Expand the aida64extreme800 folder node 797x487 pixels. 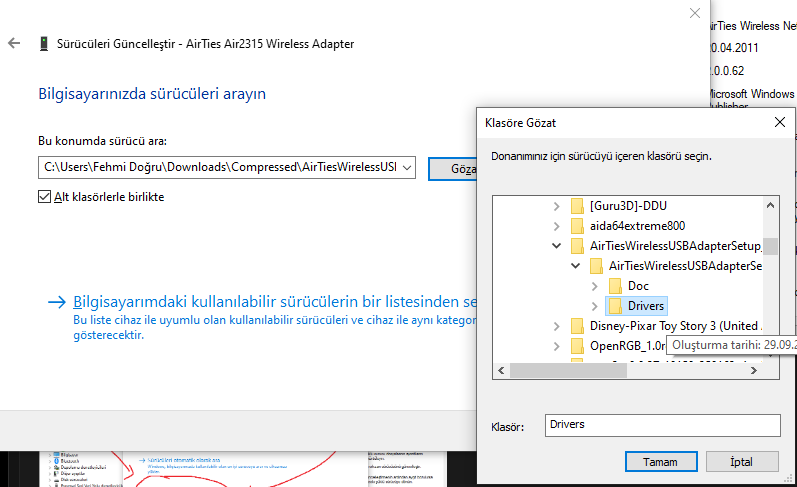tap(557, 226)
